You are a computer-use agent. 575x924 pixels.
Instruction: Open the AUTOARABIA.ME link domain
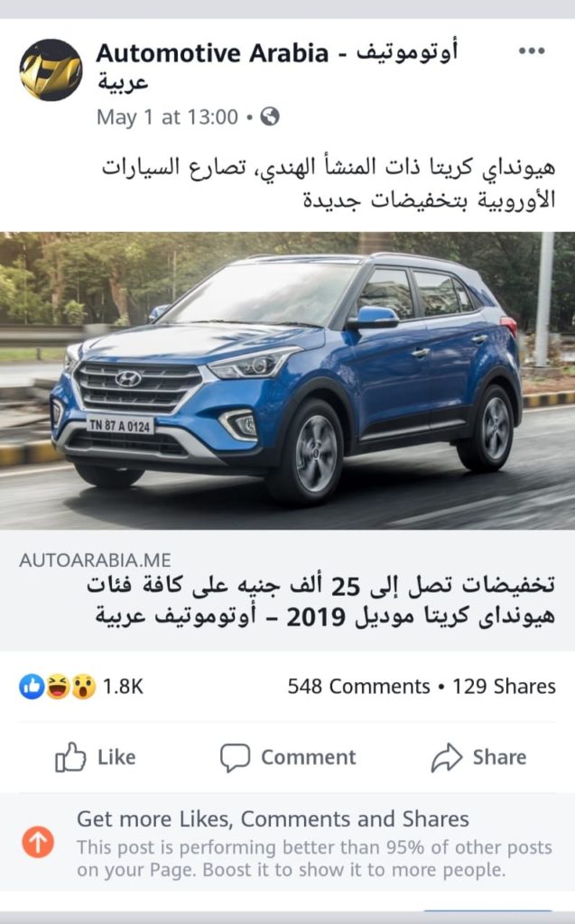[x=95, y=559]
